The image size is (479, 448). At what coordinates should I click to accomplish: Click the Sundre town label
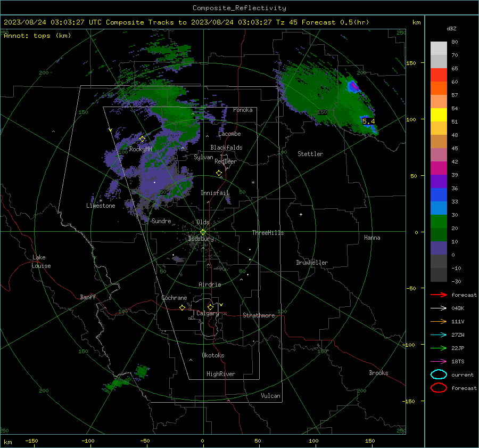[x=161, y=221]
